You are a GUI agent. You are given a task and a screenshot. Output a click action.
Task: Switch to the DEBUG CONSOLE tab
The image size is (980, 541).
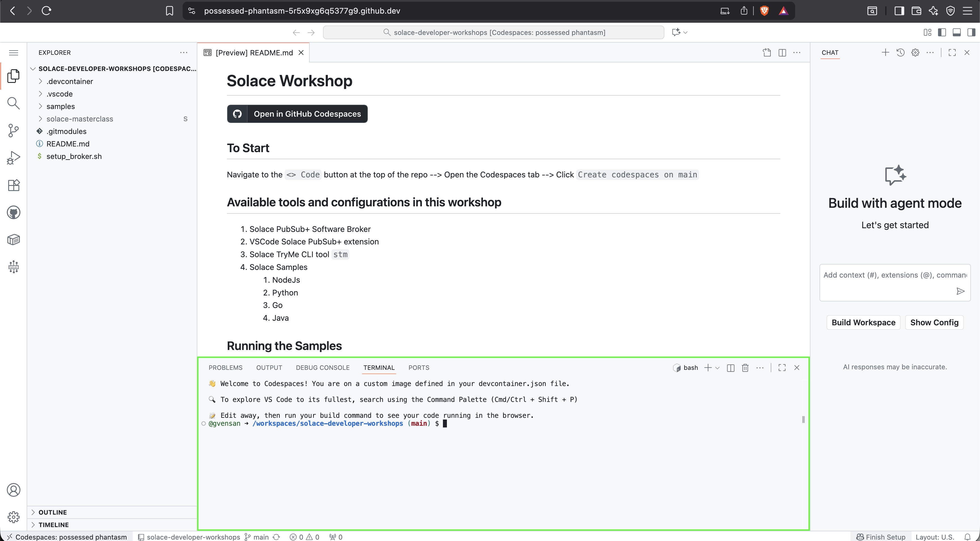tap(323, 367)
